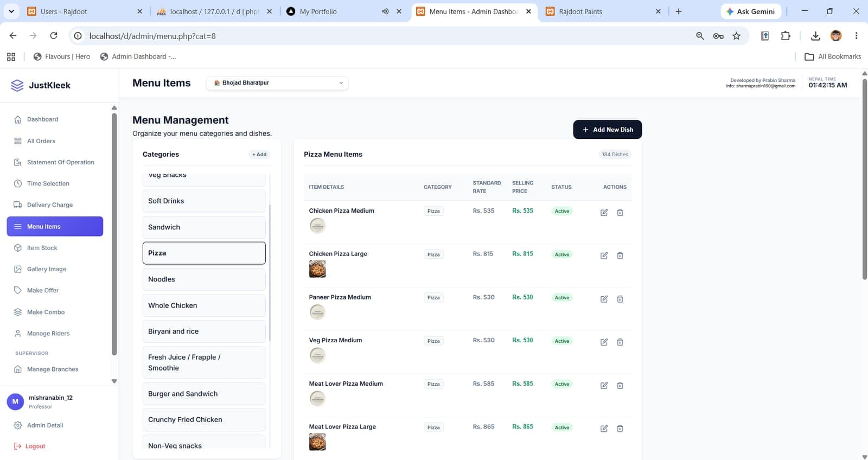Open the saved passwords key icon

click(x=718, y=36)
